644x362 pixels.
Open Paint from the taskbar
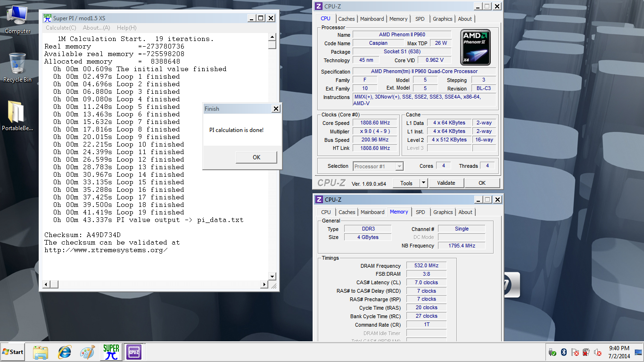pyautogui.click(x=88, y=352)
